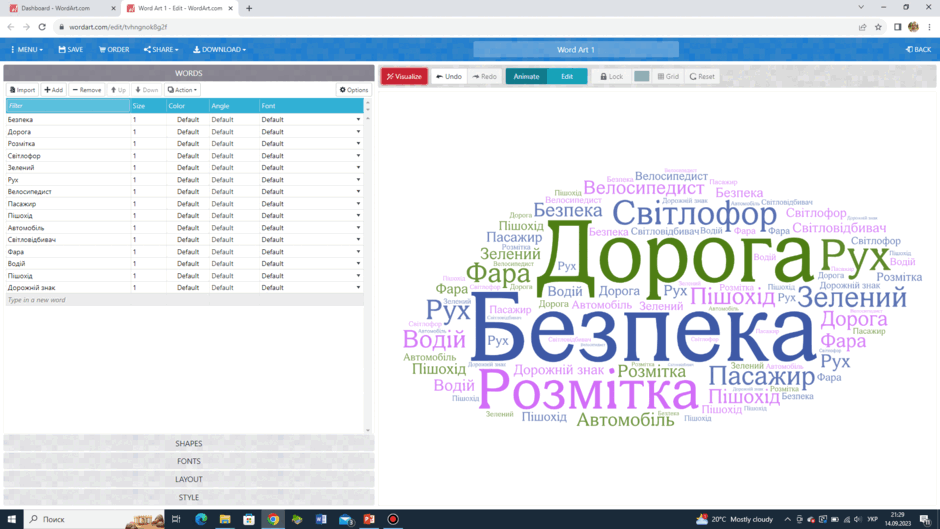This screenshot has height=529, width=940.
Task: Open the MENU dropdown
Action: [x=26, y=49]
